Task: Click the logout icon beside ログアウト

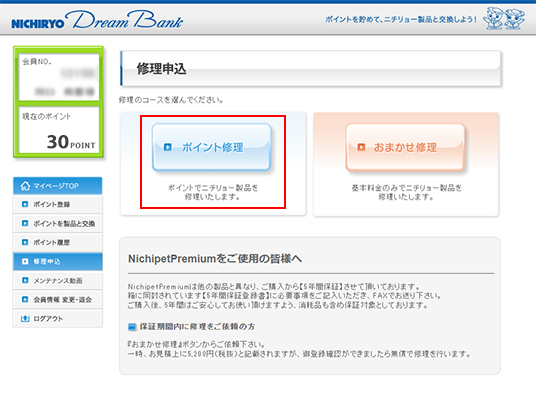Action: [25, 319]
